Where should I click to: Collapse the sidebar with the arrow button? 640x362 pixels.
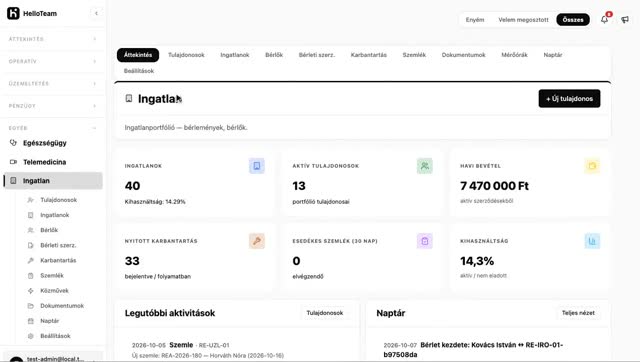coord(96,13)
